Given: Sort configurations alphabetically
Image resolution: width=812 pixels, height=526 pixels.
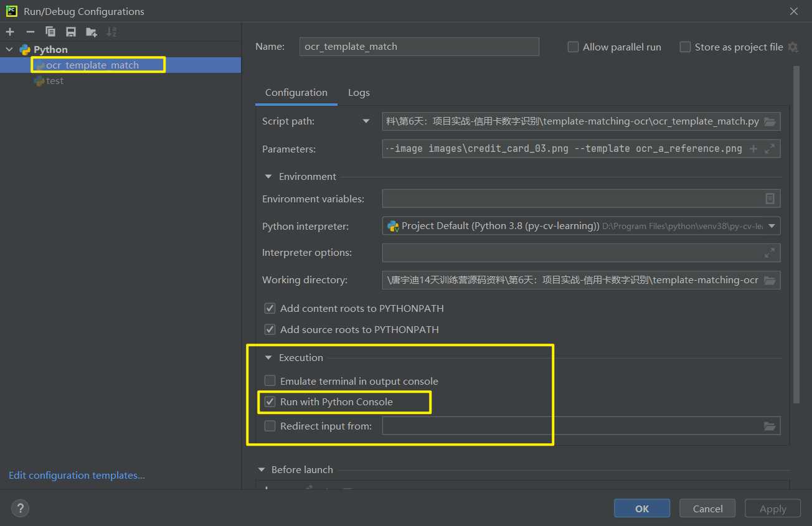Looking at the screenshot, I should point(111,32).
